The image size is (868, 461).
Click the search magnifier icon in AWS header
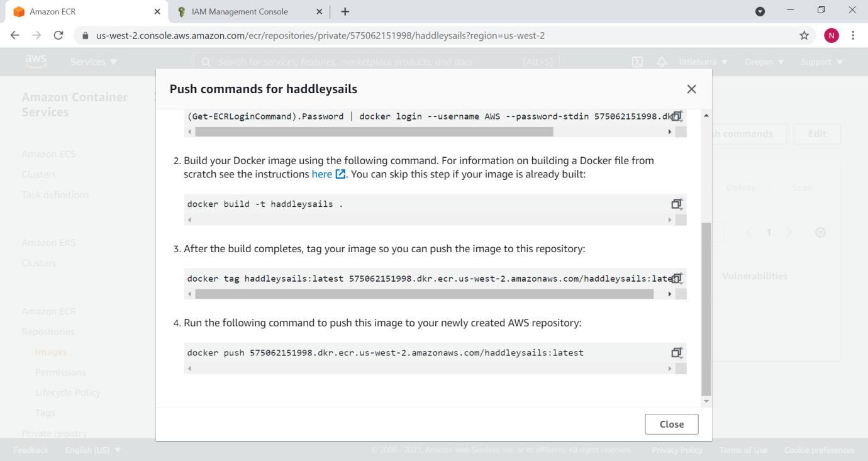[206, 62]
